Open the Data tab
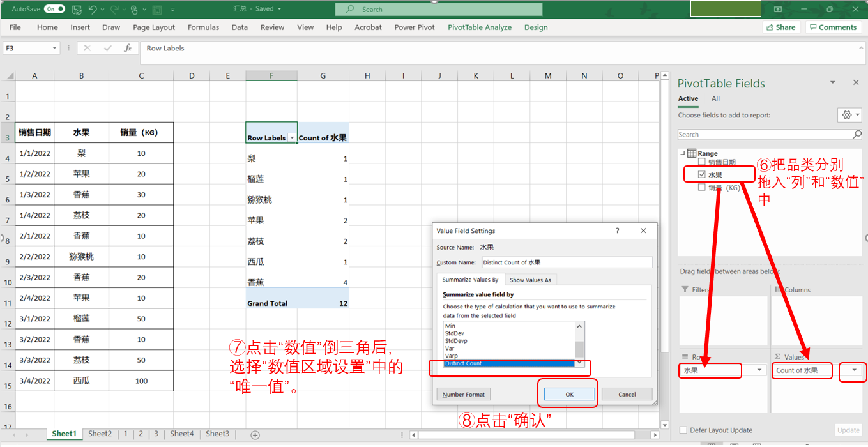This screenshot has height=447, width=868. pos(240,27)
